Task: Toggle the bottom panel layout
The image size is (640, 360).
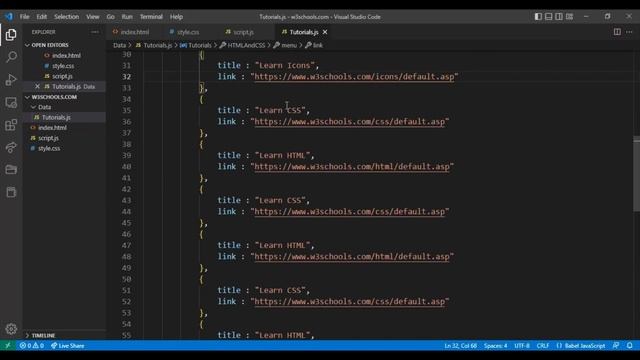Action: tap(549, 17)
